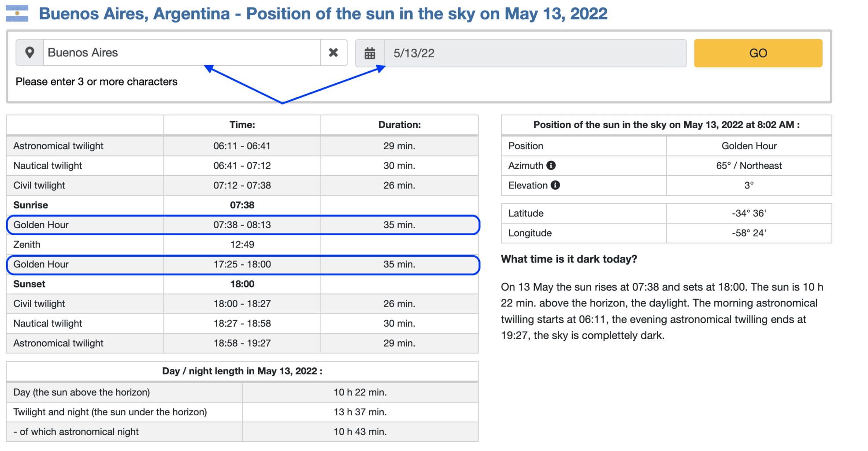Image resolution: width=868 pixels, height=451 pixels.
Task: Click the location pin icon
Action: coord(30,53)
